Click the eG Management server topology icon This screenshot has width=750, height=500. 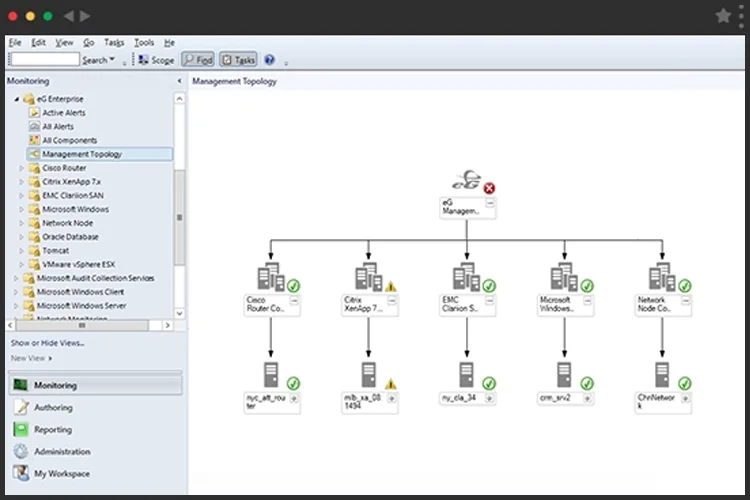point(467,180)
